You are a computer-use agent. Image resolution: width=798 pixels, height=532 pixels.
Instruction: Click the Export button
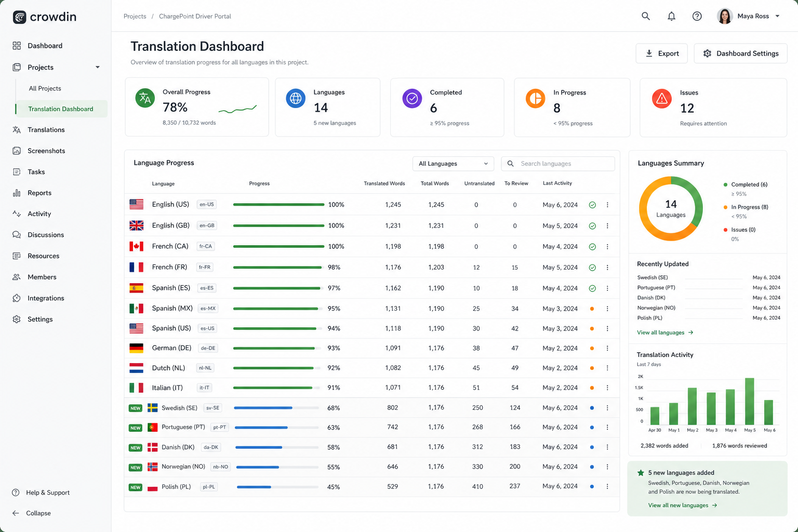click(x=661, y=54)
